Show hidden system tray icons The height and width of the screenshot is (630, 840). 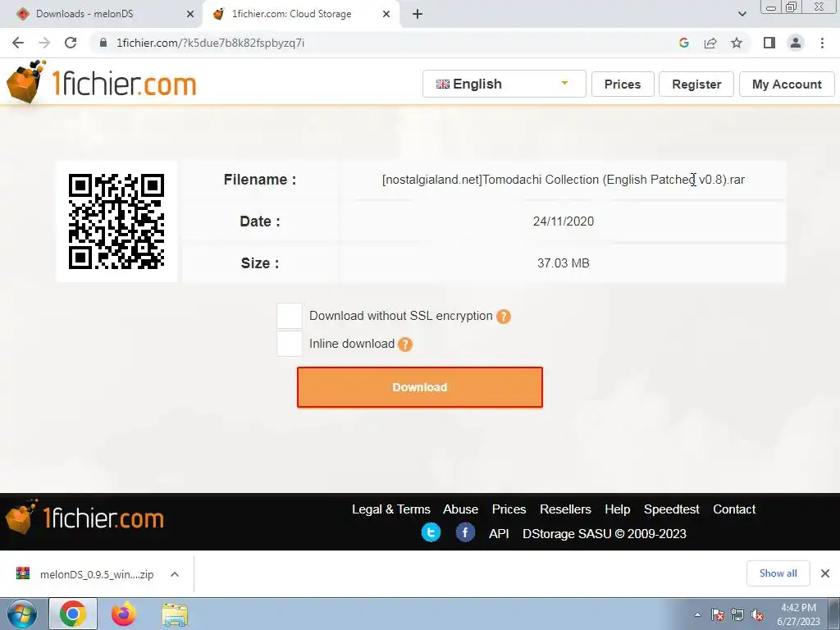tap(697, 614)
